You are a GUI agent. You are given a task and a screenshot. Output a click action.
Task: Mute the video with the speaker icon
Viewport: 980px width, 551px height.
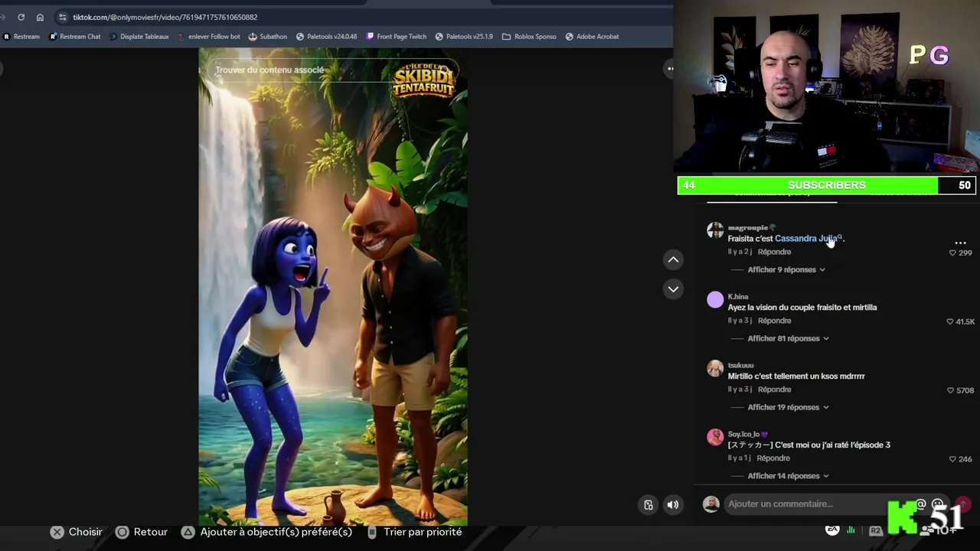pos(672,504)
